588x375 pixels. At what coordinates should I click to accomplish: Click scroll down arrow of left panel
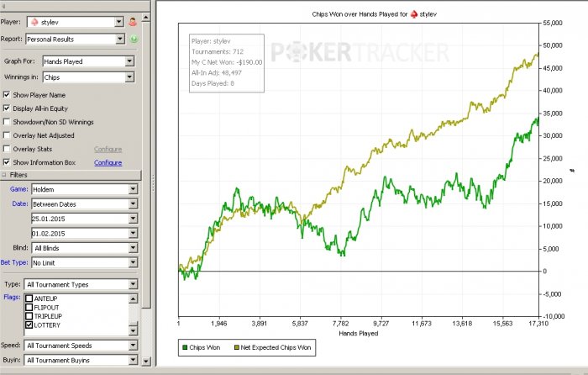click(146, 362)
